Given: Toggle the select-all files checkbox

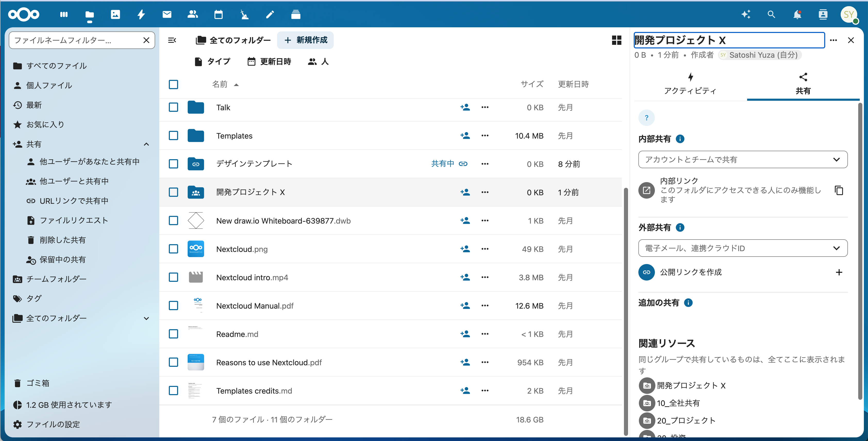Looking at the screenshot, I should point(173,84).
